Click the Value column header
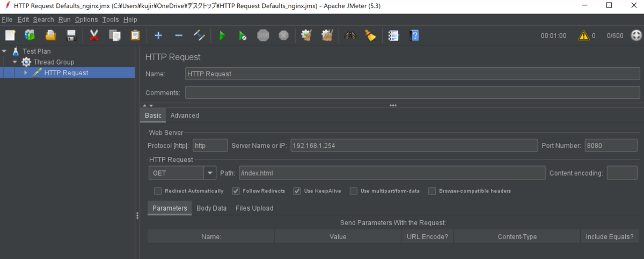 coord(338,236)
